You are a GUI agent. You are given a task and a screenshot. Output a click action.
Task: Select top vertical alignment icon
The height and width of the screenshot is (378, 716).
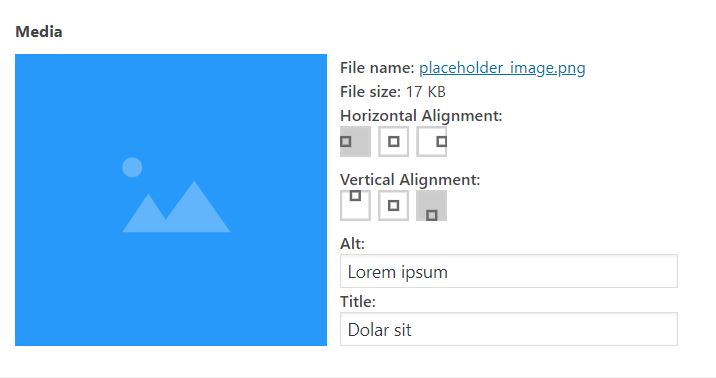tap(355, 205)
